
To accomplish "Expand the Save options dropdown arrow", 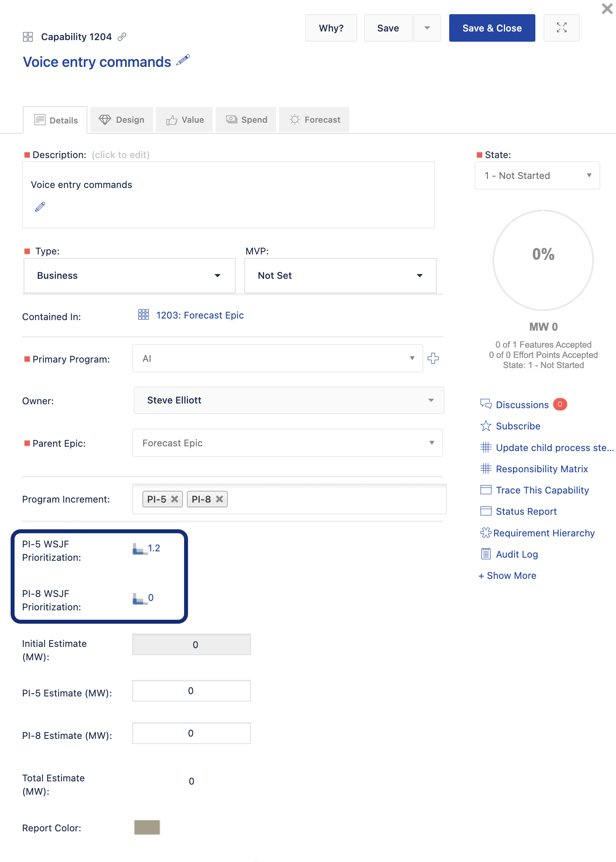I will point(427,28).
